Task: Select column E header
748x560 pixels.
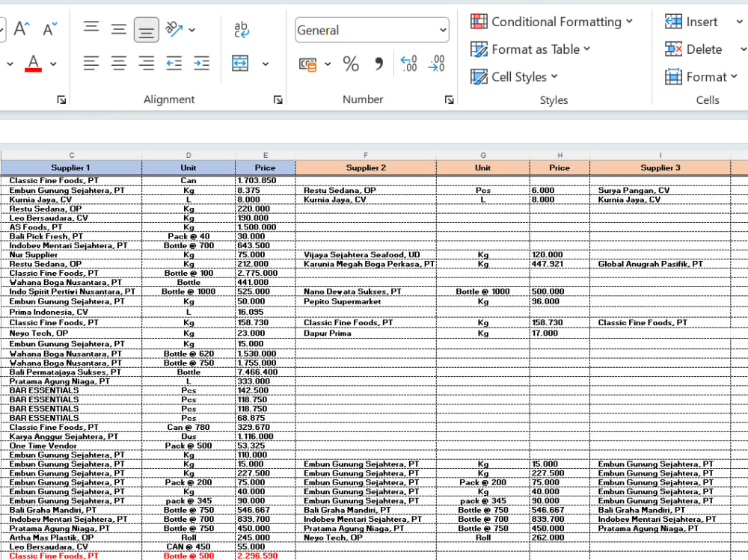Action: [x=266, y=155]
